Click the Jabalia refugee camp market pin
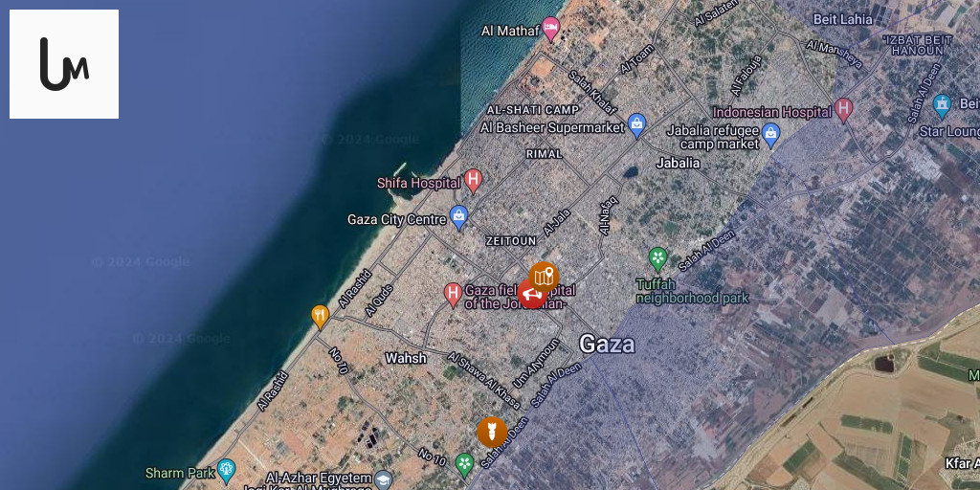The image size is (980, 490). [771, 136]
